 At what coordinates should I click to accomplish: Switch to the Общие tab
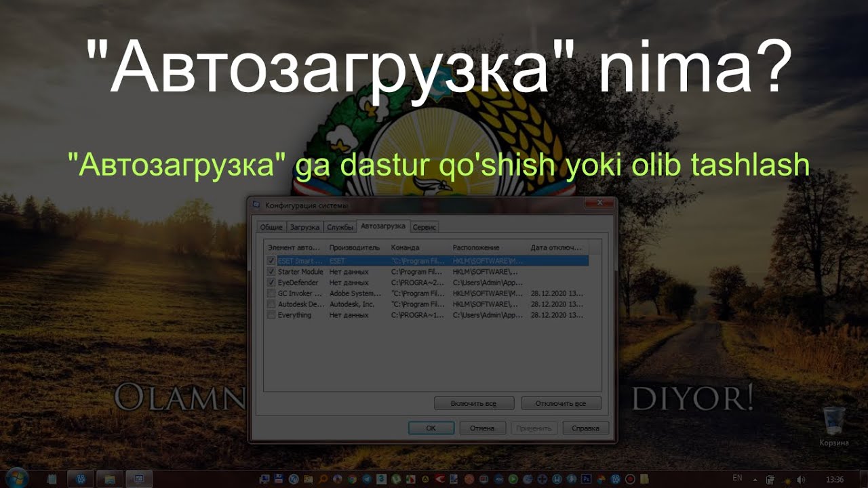click(x=271, y=227)
